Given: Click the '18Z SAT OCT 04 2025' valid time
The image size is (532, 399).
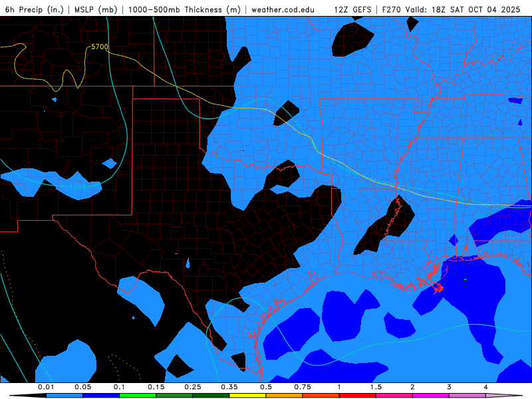Looking at the screenshot, I should [x=475, y=9].
